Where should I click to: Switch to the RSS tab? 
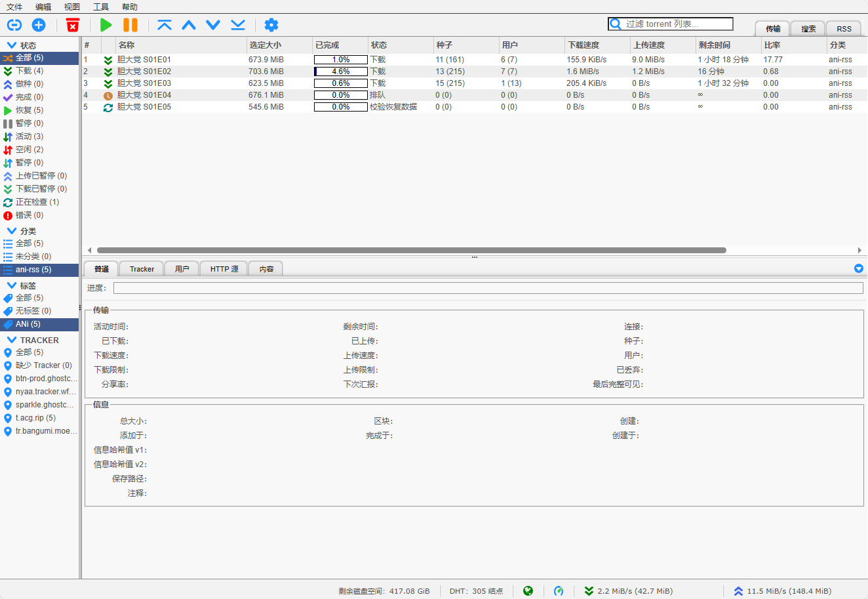coord(844,28)
